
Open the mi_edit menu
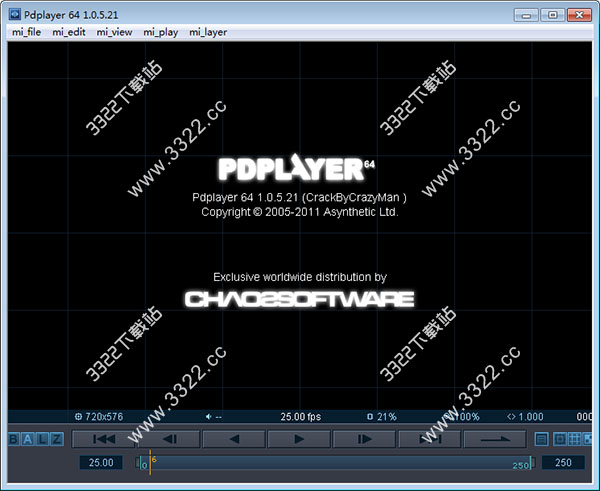click(69, 32)
